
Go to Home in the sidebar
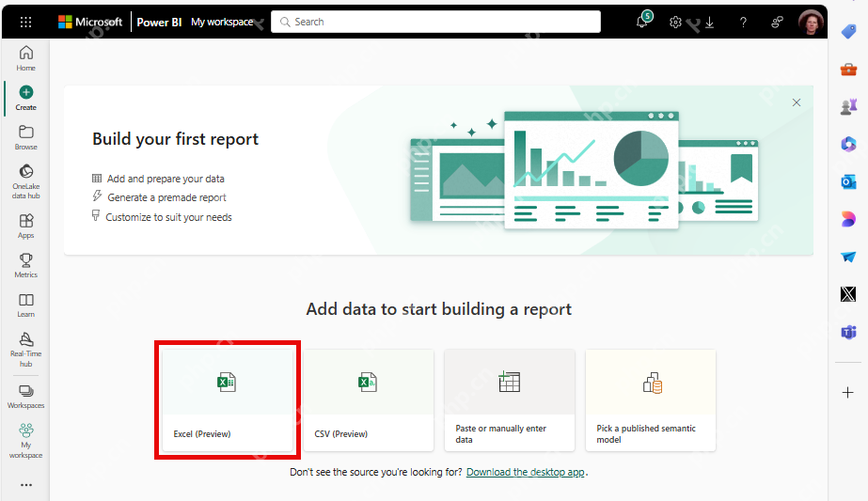click(25, 58)
